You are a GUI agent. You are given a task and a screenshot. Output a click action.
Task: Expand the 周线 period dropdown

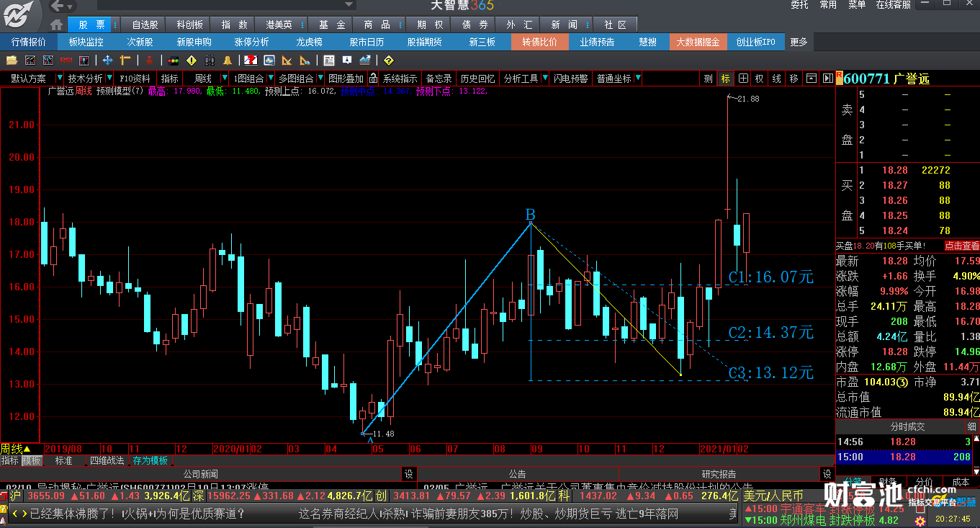(x=225, y=78)
